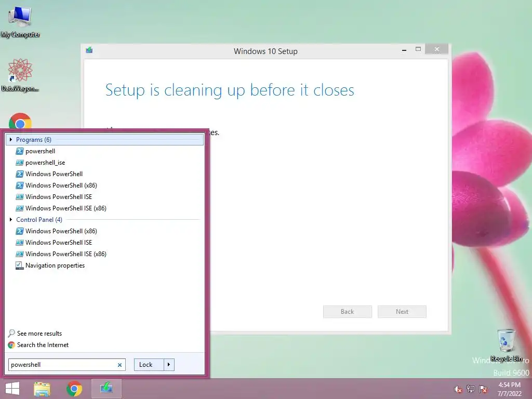The image size is (532, 399).
Task: Collapse the Programs (6) group arrow
Action: click(x=11, y=139)
